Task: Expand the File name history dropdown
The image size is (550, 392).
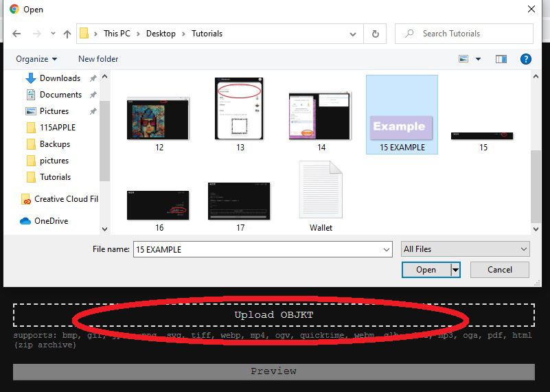Action: click(x=386, y=249)
